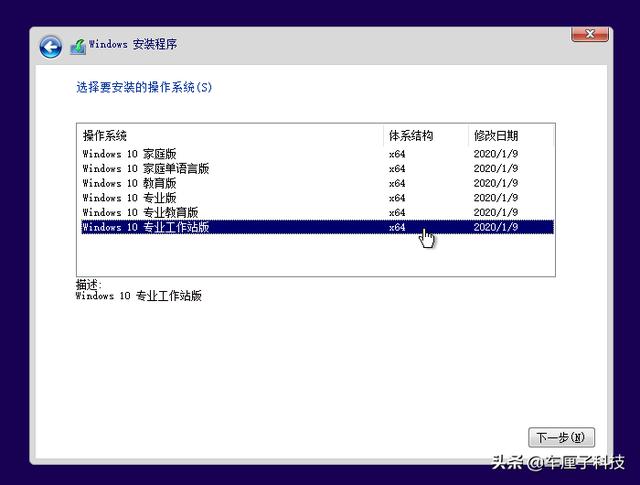The image size is (640, 485).
Task: Click 下一步(N) button to continue
Action: point(561,438)
